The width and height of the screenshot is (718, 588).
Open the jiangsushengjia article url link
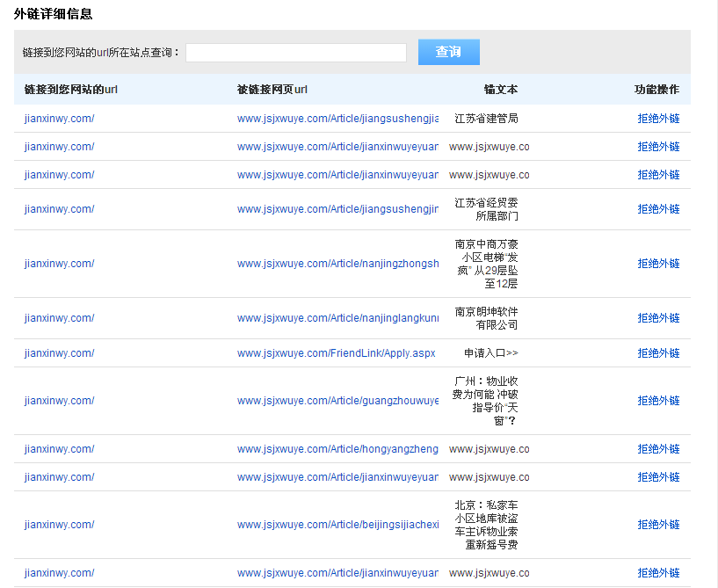(337, 119)
